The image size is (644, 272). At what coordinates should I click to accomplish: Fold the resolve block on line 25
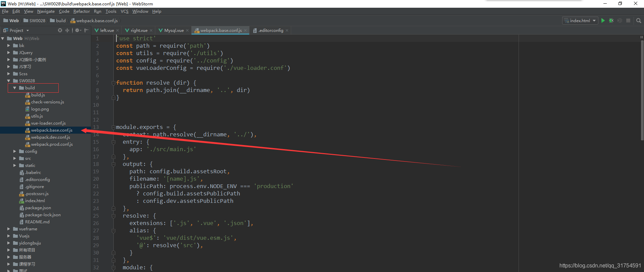113,216
